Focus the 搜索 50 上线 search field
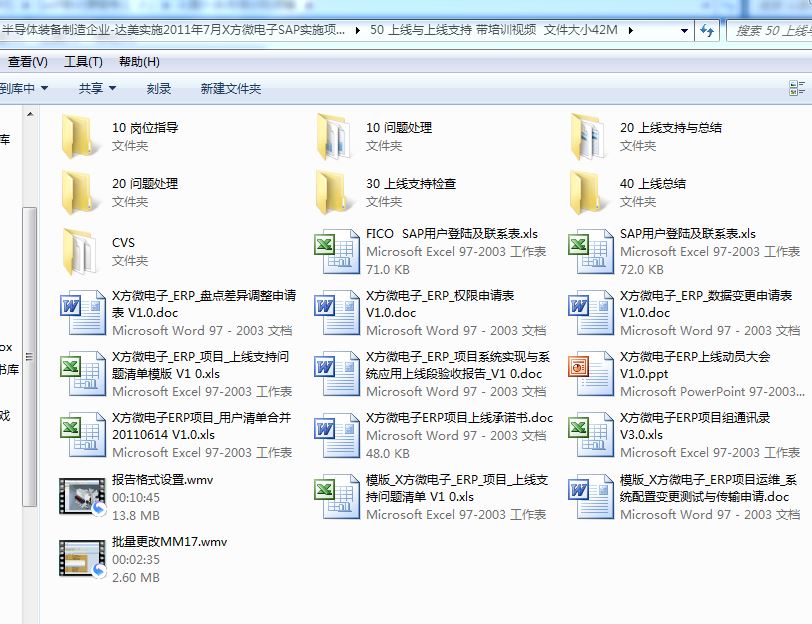 click(x=770, y=31)
